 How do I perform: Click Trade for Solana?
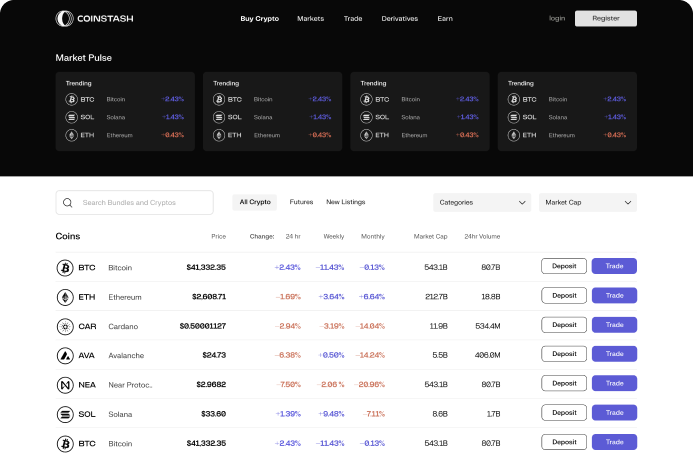pyautogui.click(x=614, y=413)
